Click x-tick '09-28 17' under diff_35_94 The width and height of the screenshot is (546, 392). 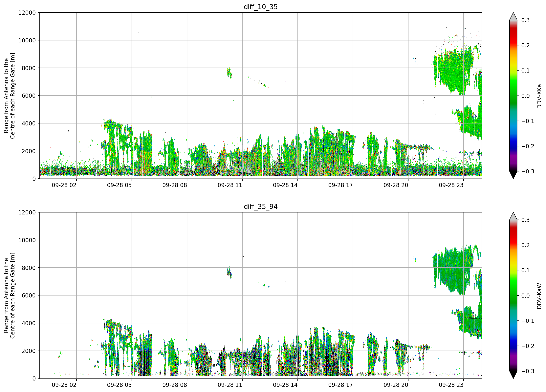click(341, 385)
